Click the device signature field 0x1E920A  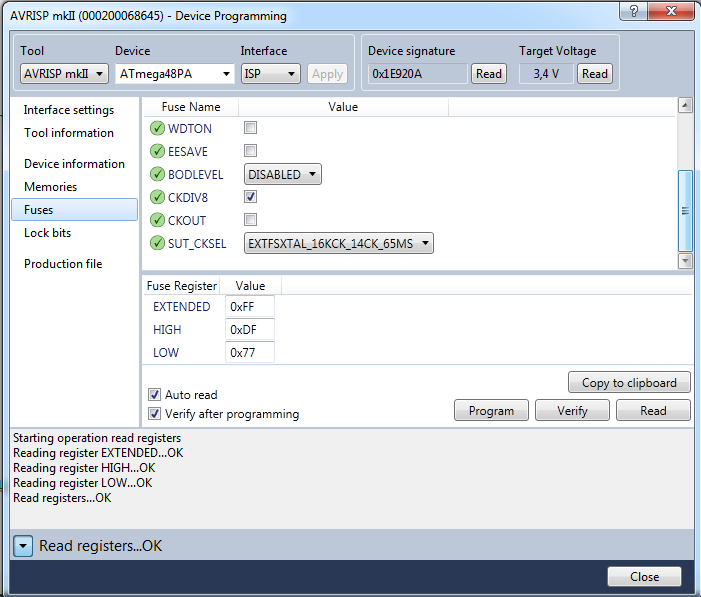point(418,74)
